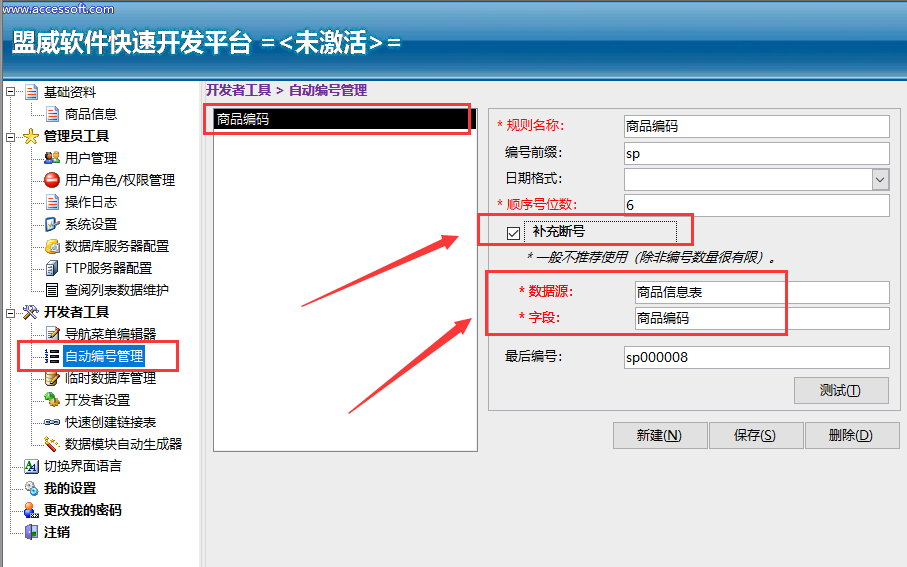This screenshot has height=567, width=907.
Task: Click the 数据模块自动生成器 wand icon
Action: pos(52,444)
